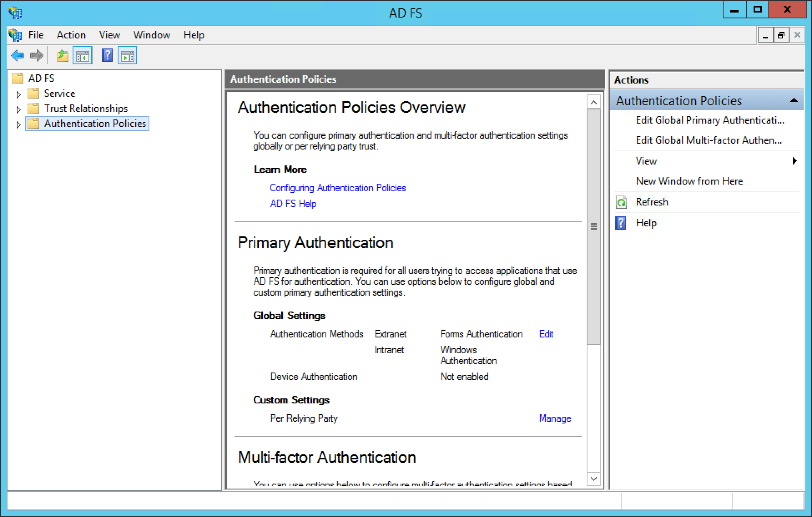Screen dimensions: 812x517
Task: Open the View menu in menu bar
Action: pyautogui.click(x=110, y=35)
